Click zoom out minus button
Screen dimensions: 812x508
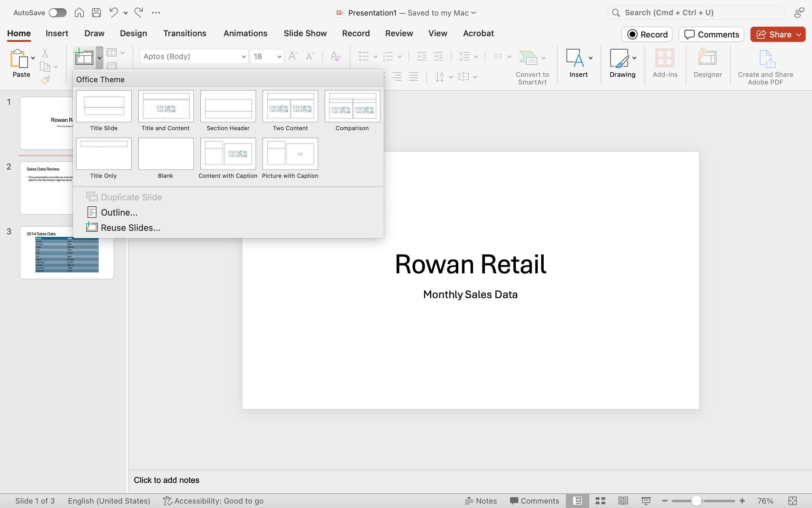click(665, 501)
